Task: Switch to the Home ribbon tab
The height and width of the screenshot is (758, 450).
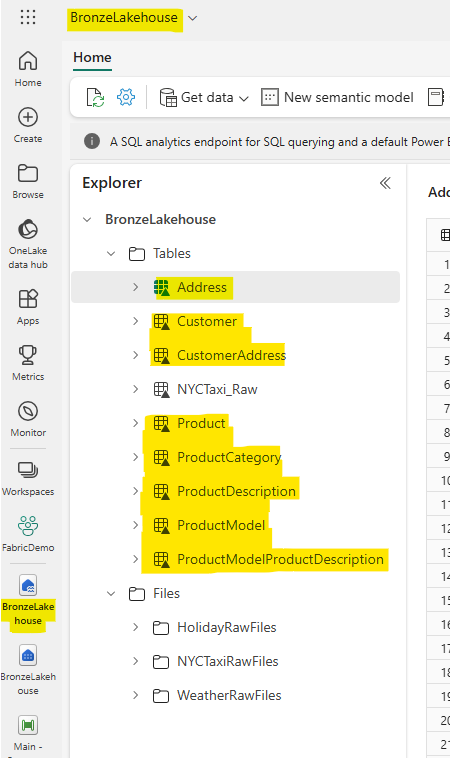Action: [92, 58]
